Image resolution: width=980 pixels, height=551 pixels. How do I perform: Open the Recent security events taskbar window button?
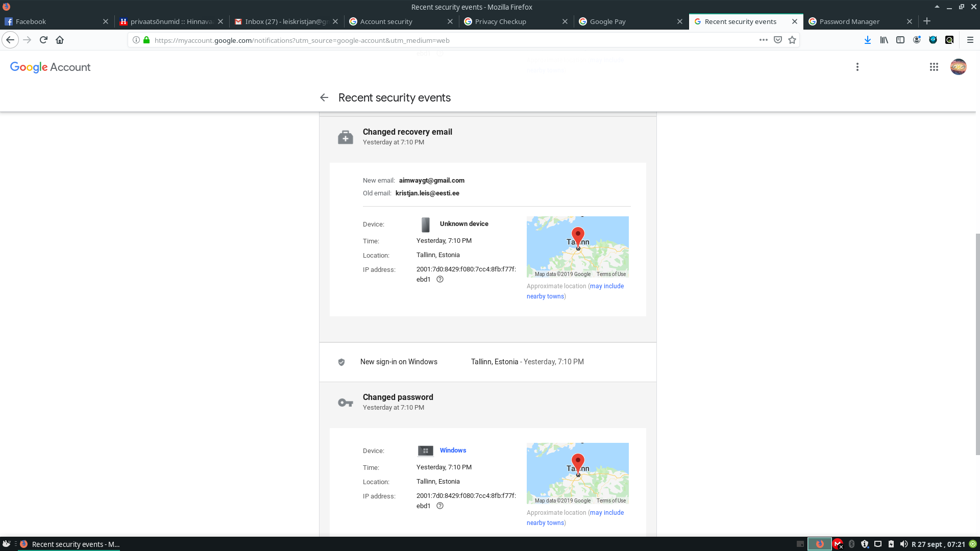coord(69,544)
